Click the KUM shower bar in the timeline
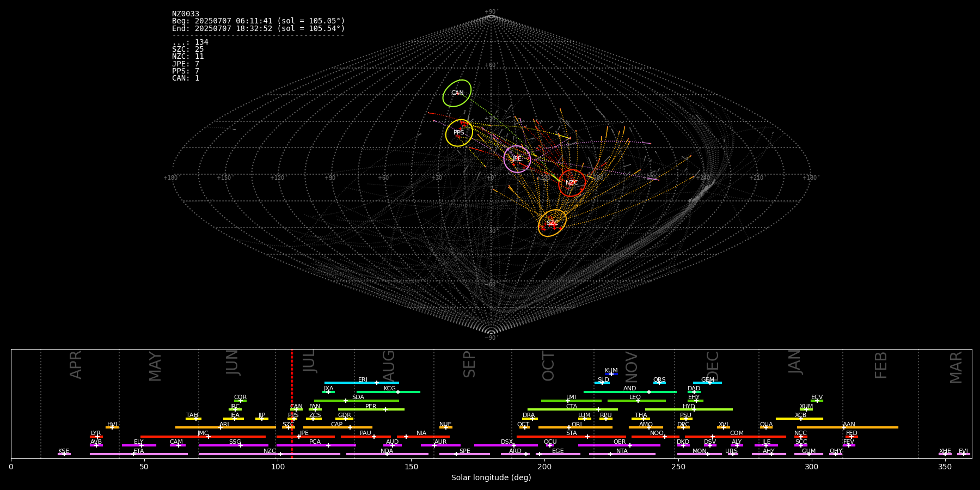This screenshot has height=490, width=980. [611, 374]
